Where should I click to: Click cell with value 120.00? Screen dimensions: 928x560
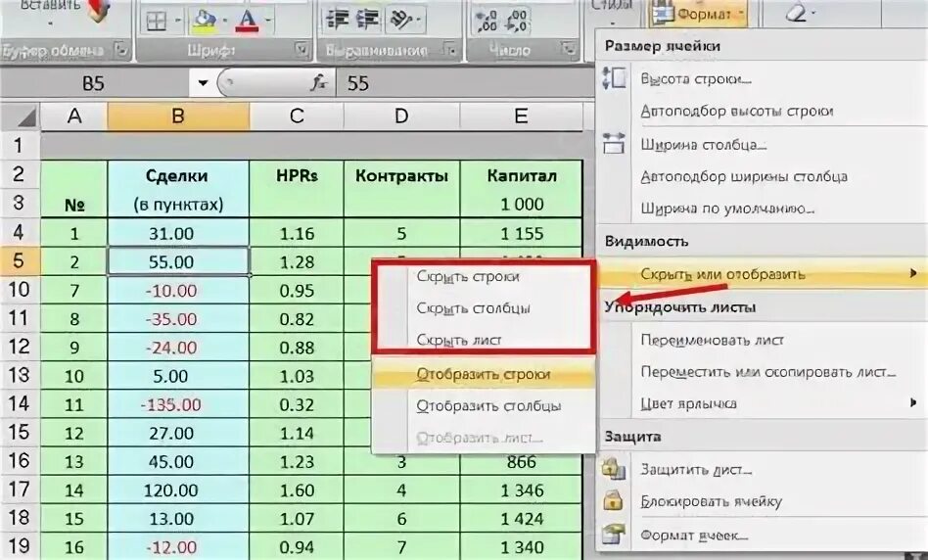[178, 490]
